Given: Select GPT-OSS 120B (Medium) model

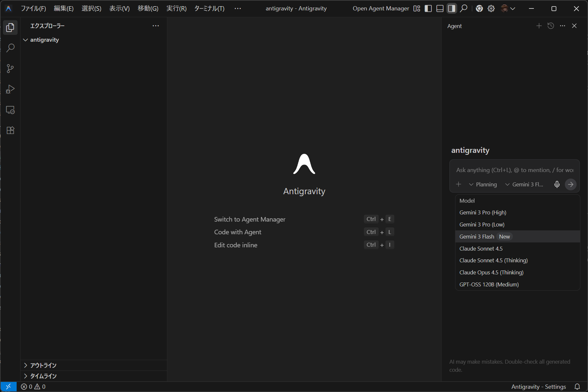Looking at the screenshot, I should coord(518,284).
